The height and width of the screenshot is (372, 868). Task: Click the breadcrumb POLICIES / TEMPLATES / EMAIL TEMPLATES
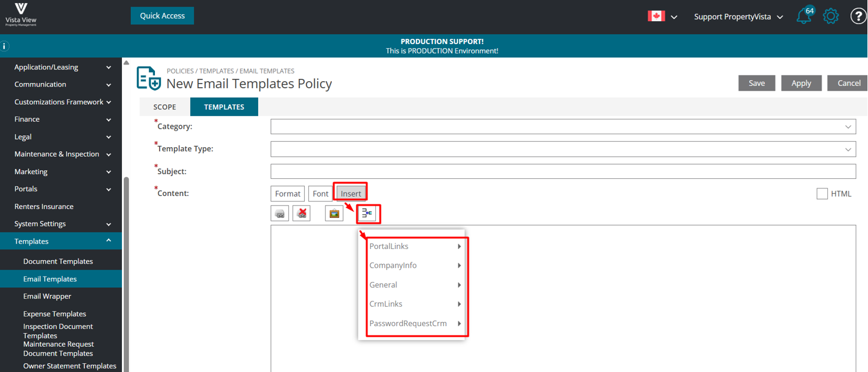click(230, 71)
